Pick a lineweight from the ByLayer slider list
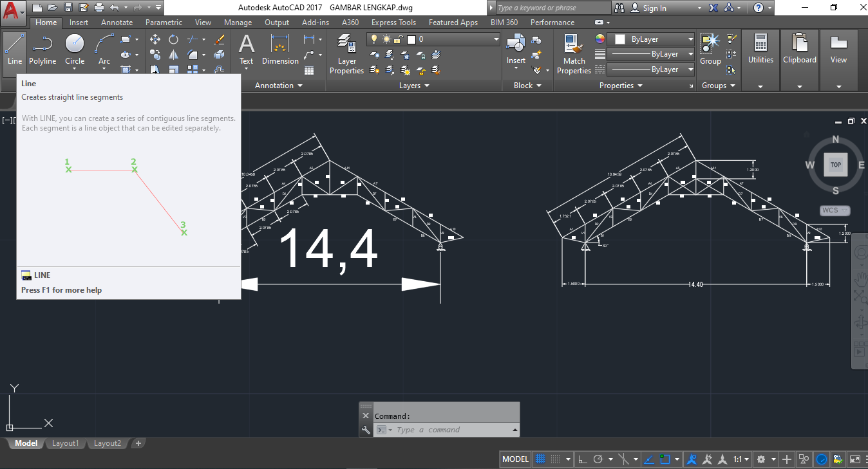Image resolution: width=868 pixels, height=469 pixels. pos(690,53)
